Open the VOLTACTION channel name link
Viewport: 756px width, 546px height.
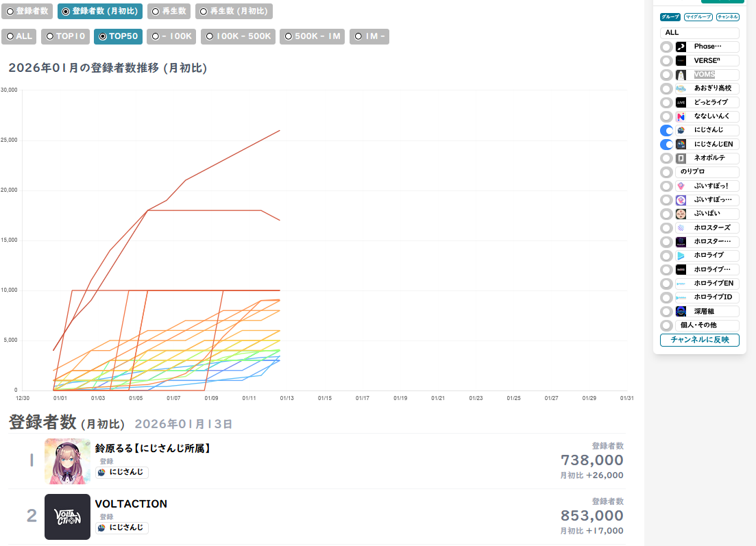tap(131, 504)
